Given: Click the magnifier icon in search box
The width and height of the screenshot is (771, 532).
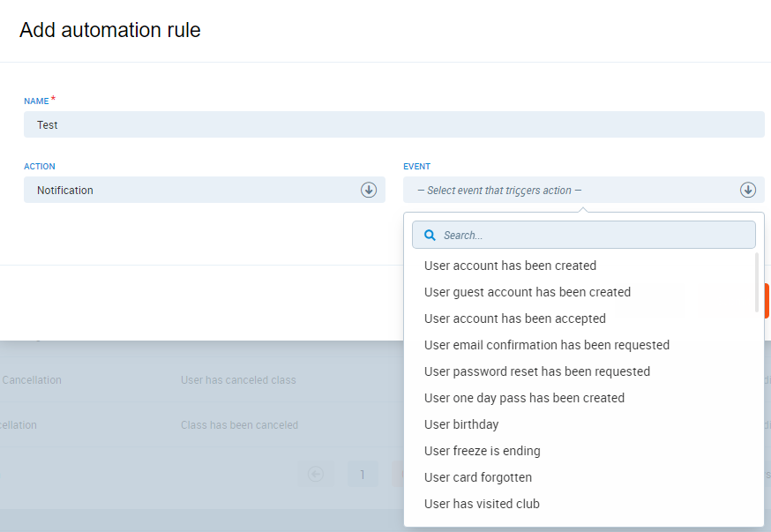Looking at the screenshot, I should pos(430,236).
